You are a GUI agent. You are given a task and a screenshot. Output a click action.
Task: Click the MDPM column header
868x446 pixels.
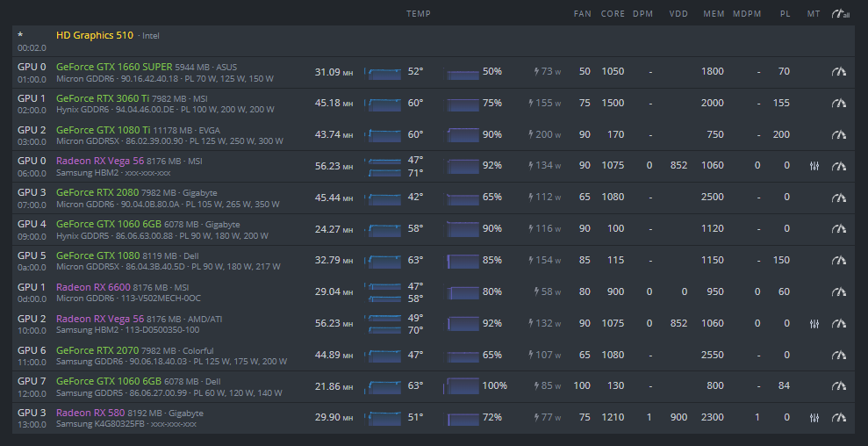coord(747,14)
